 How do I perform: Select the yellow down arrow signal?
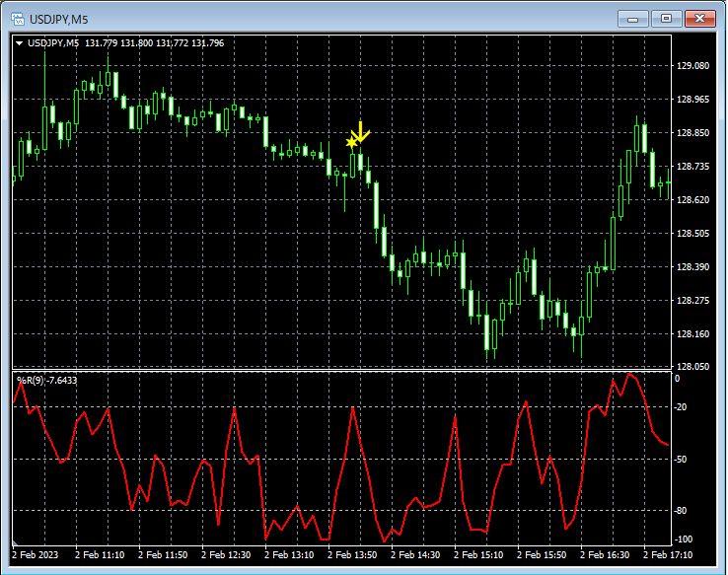360,132
